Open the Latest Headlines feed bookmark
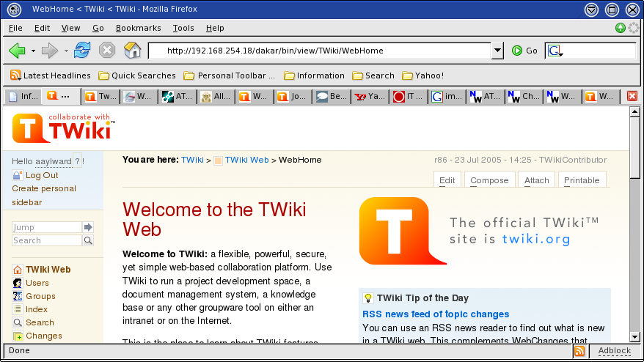This screenshot has height=362, width=644. (50, 75)
